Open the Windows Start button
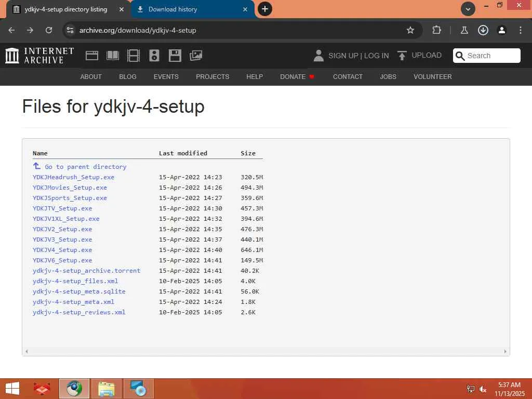 click(12, 389)
